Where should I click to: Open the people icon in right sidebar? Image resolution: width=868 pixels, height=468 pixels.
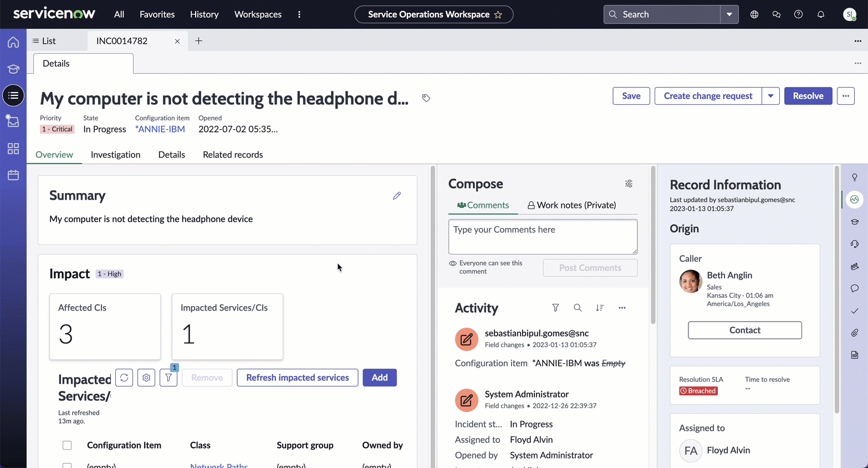pyautogui.click(x=855, y=266)
